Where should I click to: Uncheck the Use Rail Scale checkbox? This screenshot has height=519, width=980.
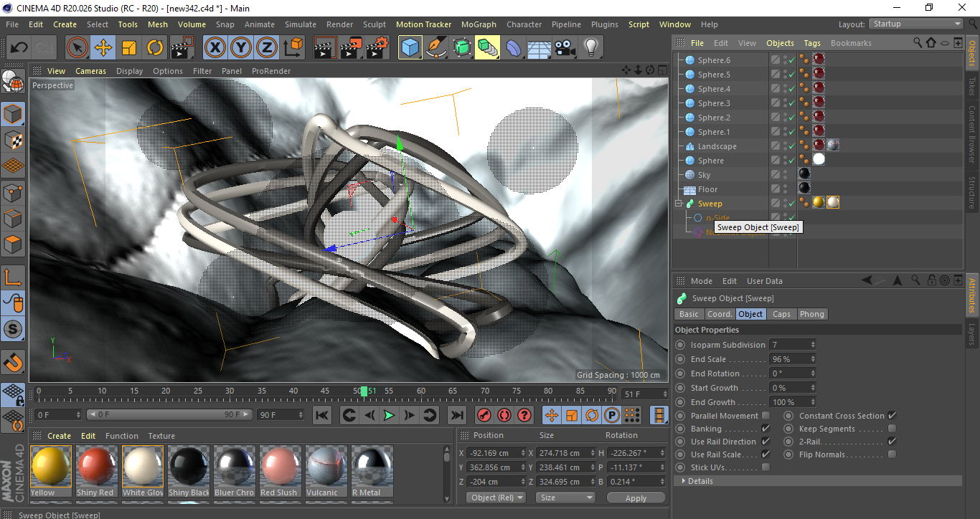click(x=765, y=454)
